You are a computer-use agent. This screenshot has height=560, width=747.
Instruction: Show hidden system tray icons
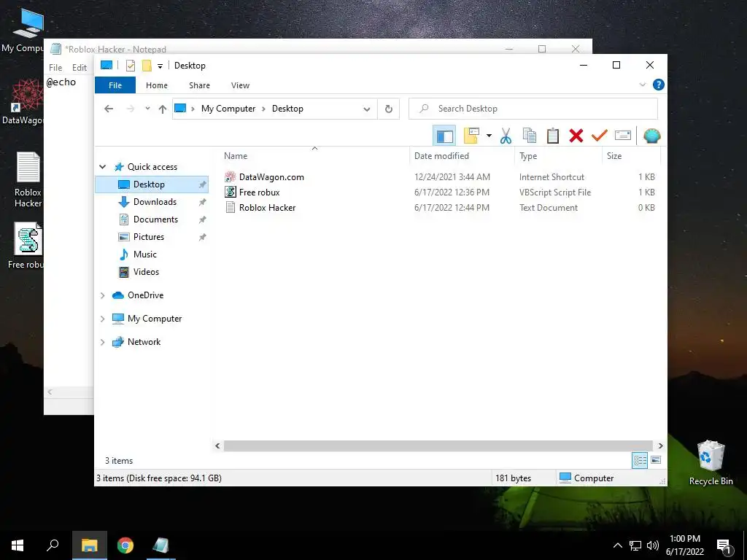click(617, 545)
